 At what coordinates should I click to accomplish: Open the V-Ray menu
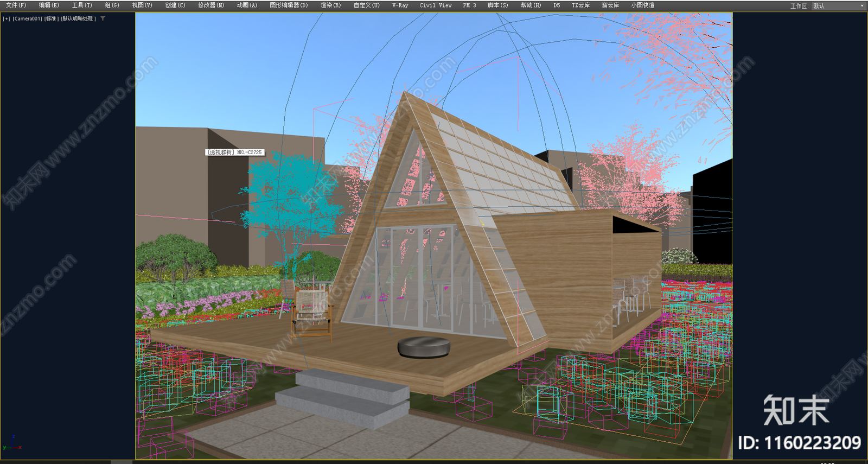tap(400, 5)
